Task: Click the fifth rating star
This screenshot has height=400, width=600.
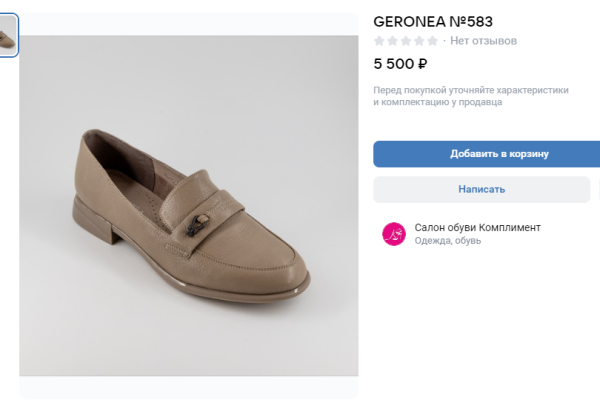Action: click(x=432, y=41)
